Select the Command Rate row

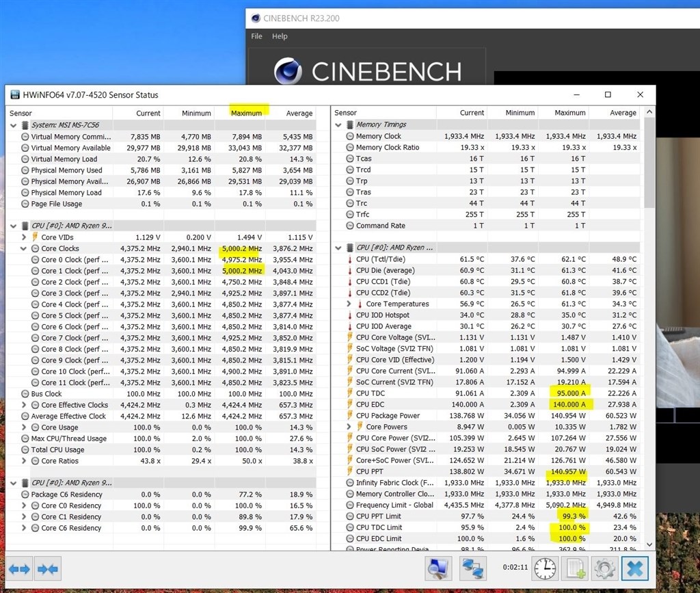486,226
